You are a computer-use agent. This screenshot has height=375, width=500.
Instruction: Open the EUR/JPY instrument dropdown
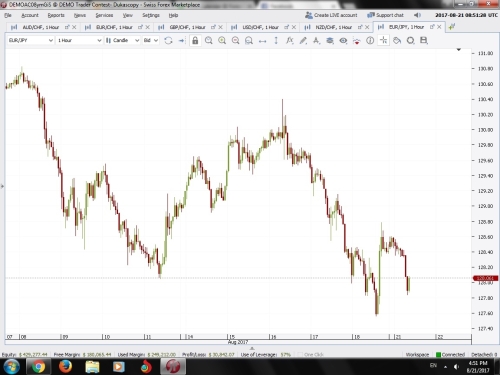[30, 40]
